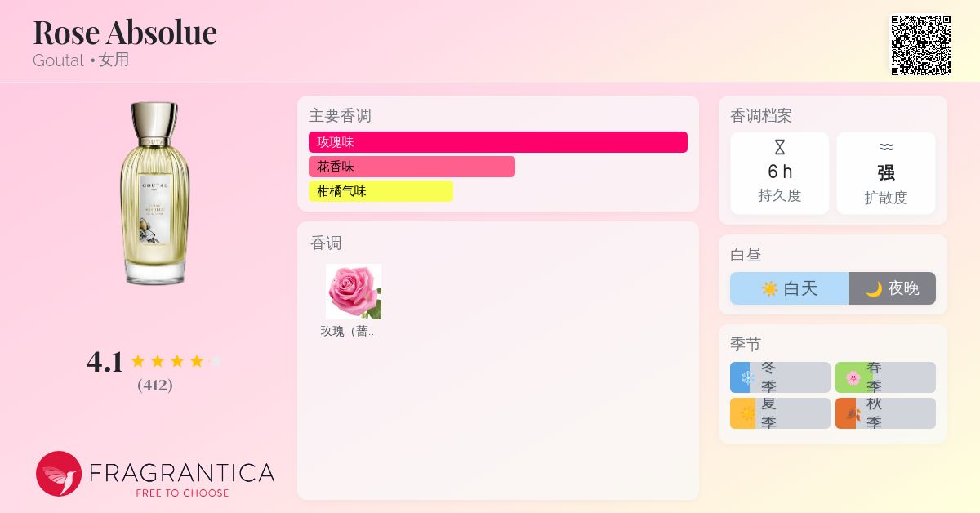Click the spring blossom icon
The image size is (980, 513).
853,377
